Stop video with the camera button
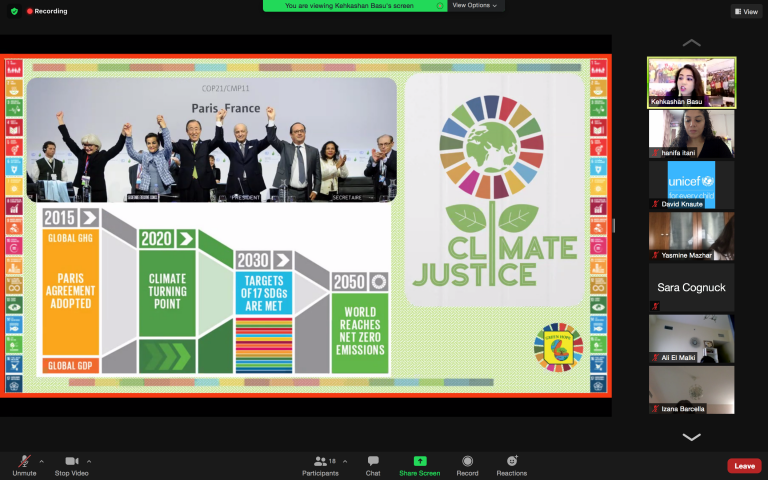768x480 pixels. click(72, 462)
